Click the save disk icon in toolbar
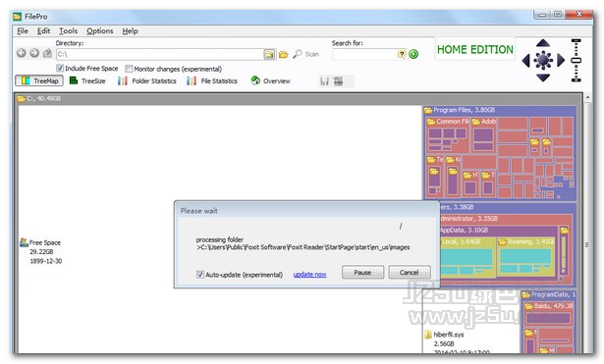Screen dimensions: 604x364 324,80
